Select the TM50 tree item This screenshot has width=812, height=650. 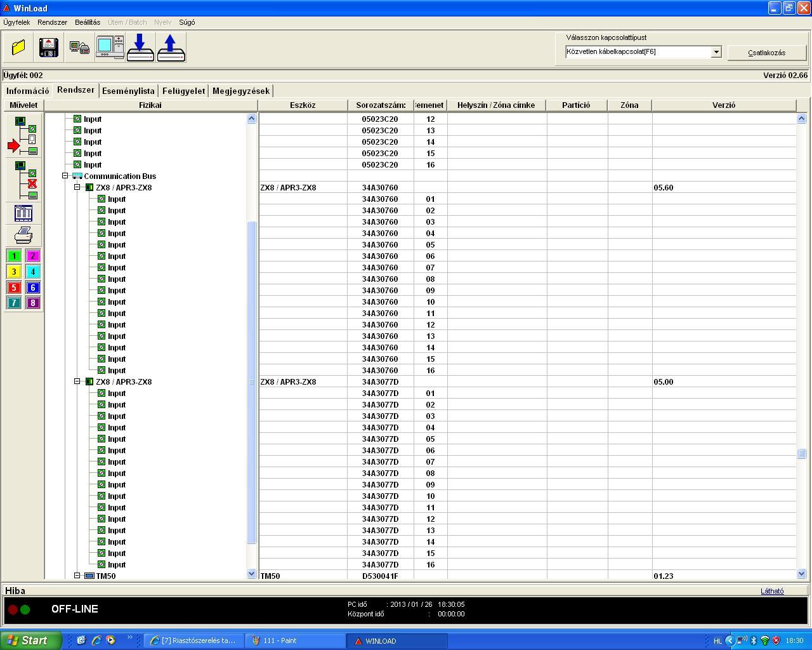point(106,576)
